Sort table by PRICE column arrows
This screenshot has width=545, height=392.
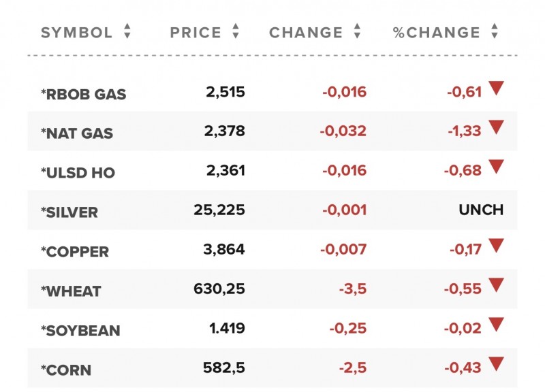point(236,32)
